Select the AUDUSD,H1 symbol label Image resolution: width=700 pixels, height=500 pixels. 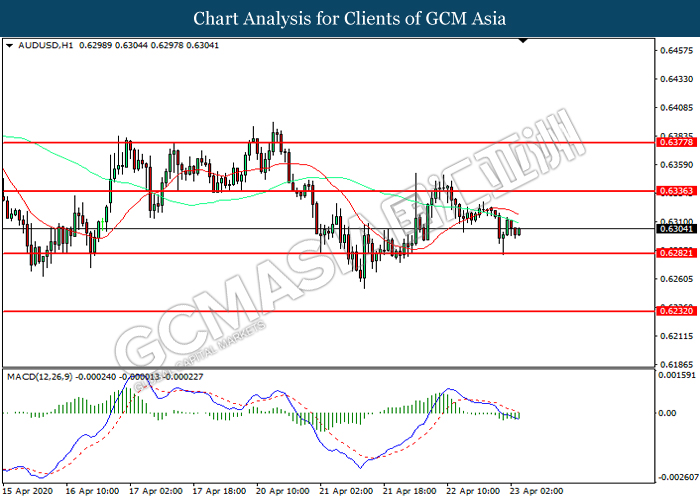pos(46,46)
